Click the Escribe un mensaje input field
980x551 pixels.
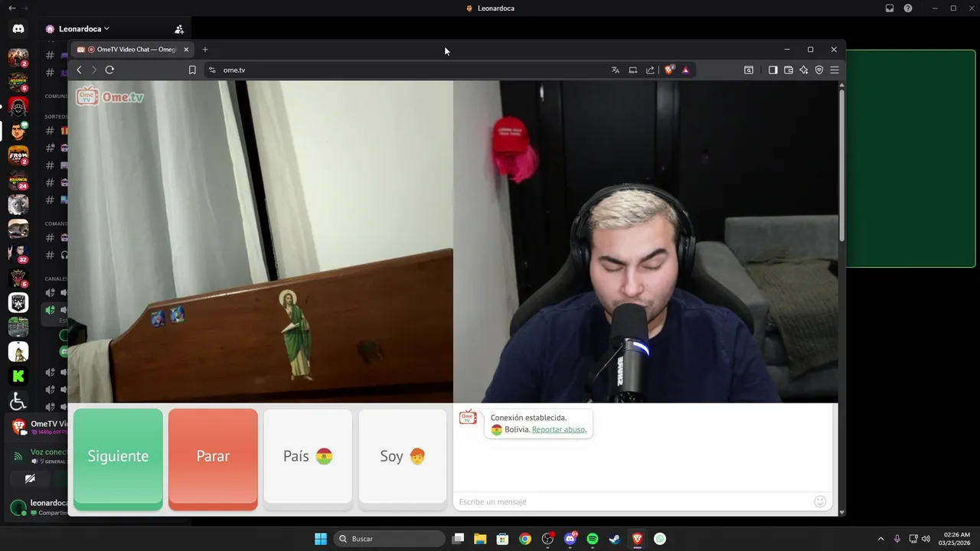tap(634, 501)
